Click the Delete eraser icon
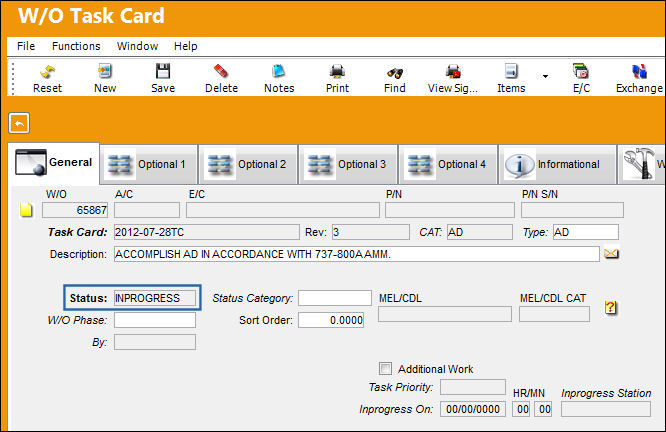Viewport: 666px width, 432px height. (x=221, y=78)
